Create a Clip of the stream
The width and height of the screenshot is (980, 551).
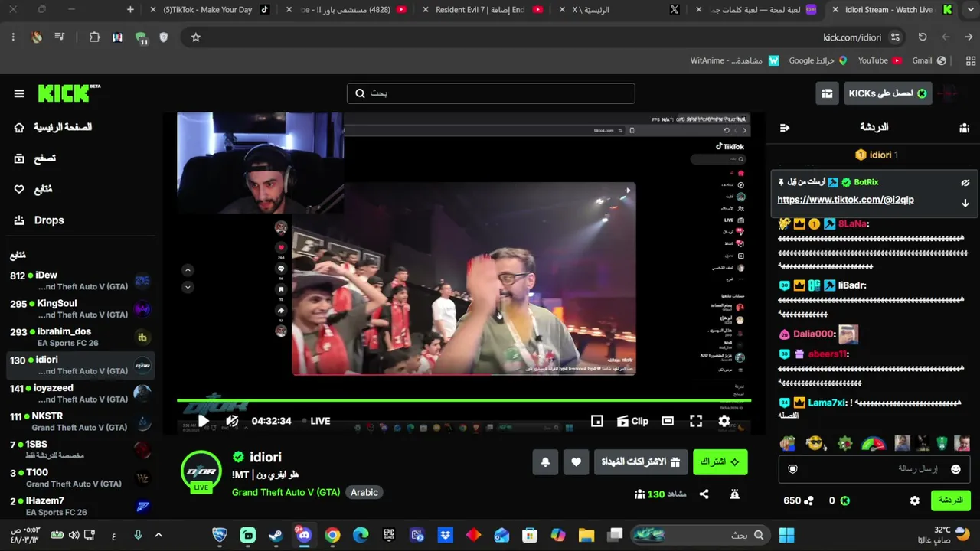632,421
